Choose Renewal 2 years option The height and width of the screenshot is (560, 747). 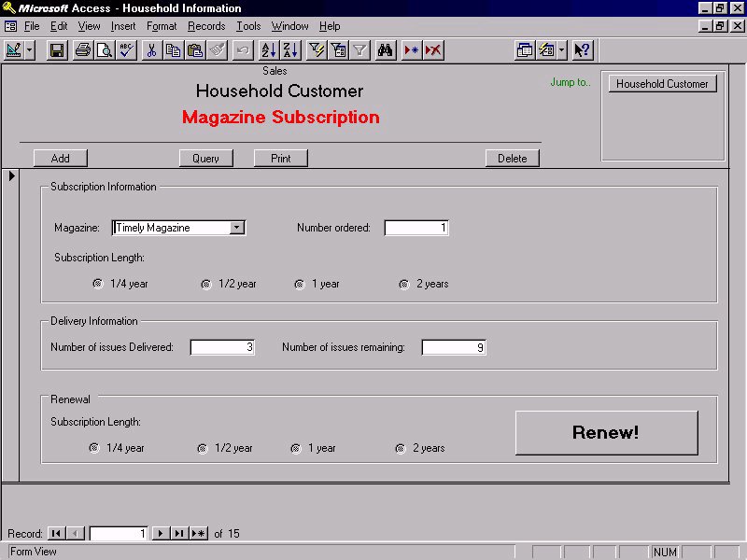(x=401, y=449)
